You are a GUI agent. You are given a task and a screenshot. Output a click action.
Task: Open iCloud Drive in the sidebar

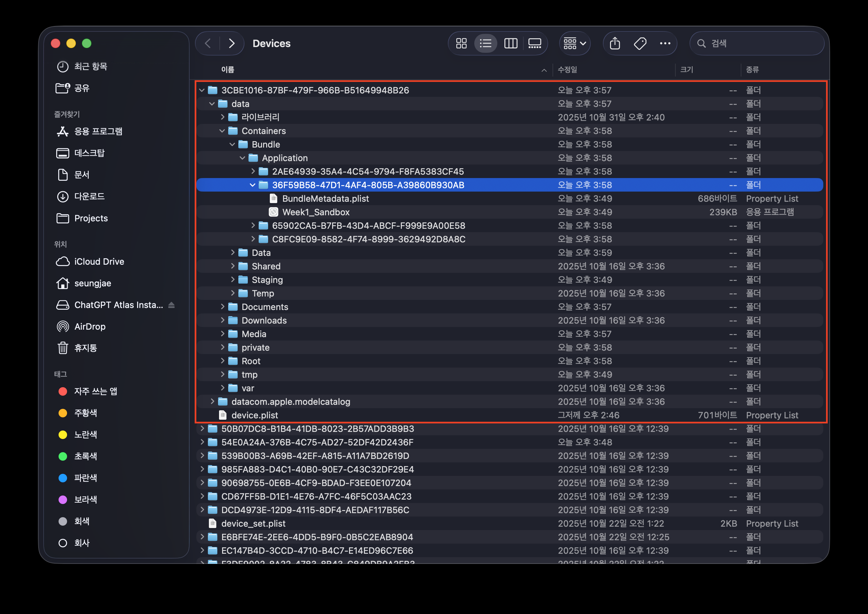[99, 261]
